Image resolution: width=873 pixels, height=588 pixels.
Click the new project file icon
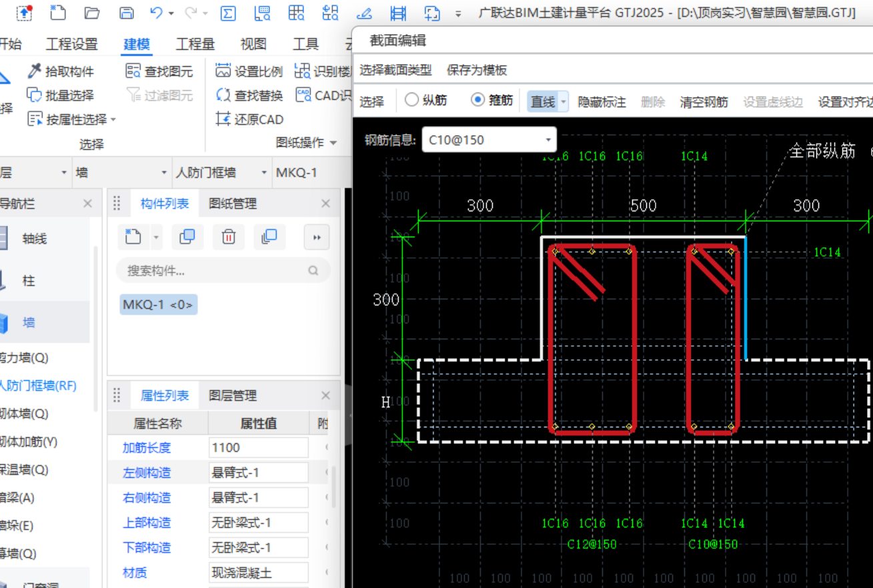tap(58, 13)
